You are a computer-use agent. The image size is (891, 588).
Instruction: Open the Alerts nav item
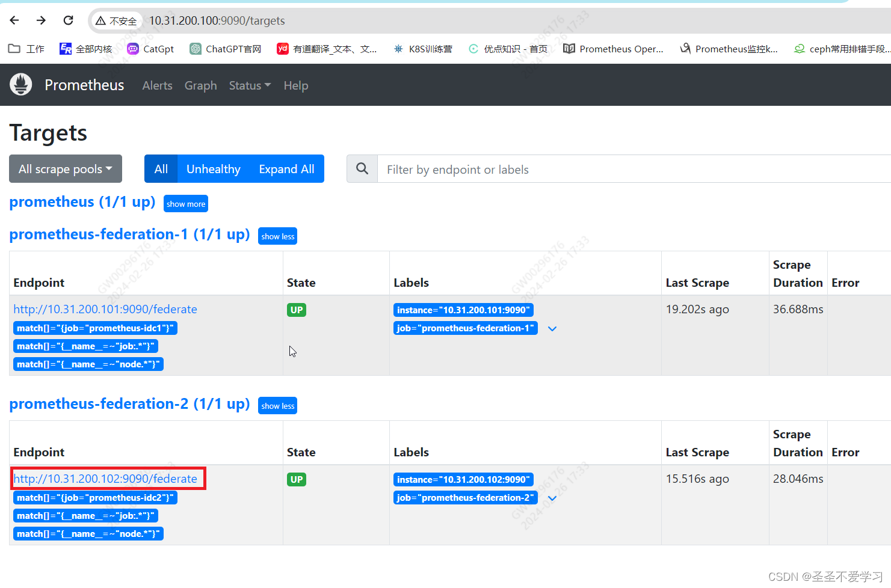(158, 85)
